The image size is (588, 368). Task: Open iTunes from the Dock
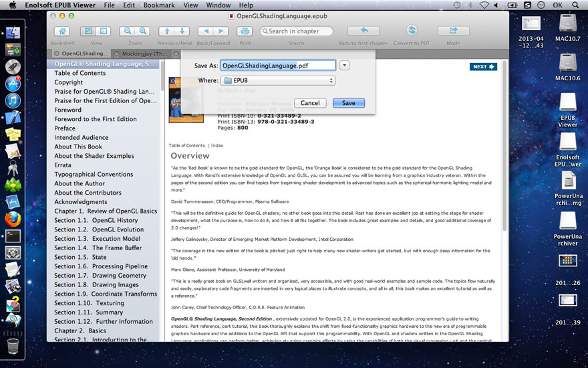click(13, 100)
